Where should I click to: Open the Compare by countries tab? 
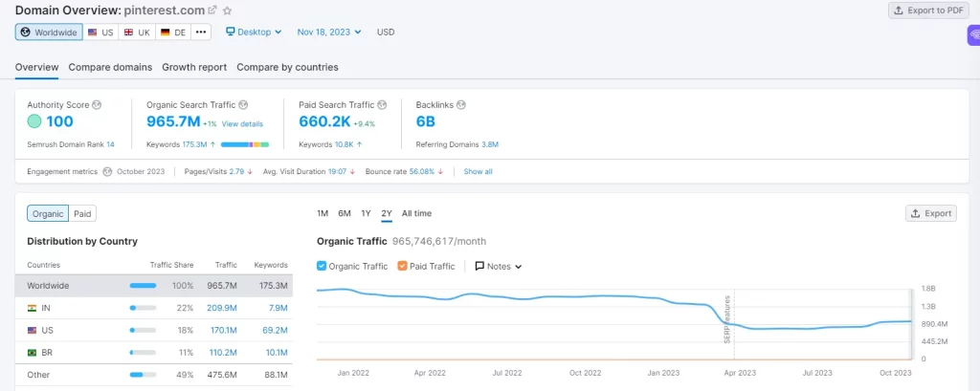pos(287,67)
